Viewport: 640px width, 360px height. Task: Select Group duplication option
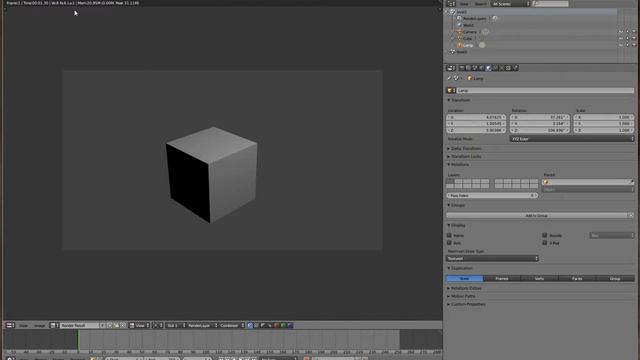(615, 278)
